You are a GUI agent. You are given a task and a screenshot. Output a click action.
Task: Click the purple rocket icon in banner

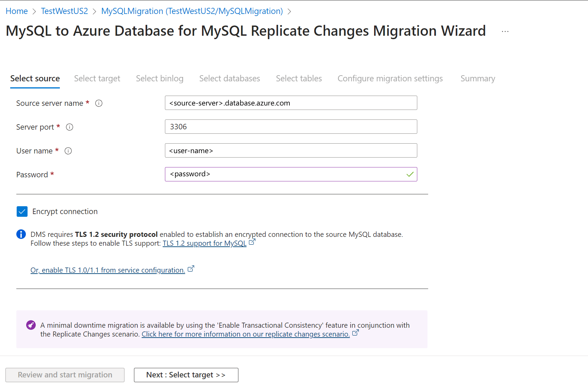point(31,325)
